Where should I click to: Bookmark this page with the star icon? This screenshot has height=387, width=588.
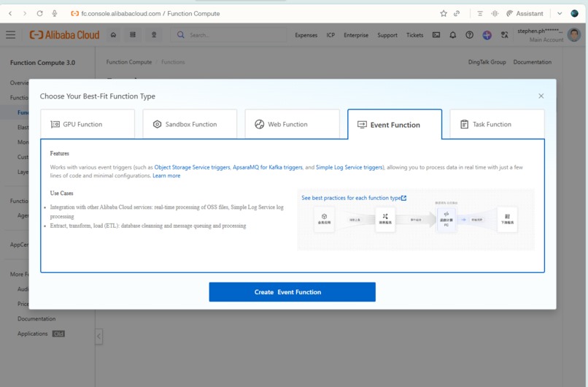[x=444, y=14]
